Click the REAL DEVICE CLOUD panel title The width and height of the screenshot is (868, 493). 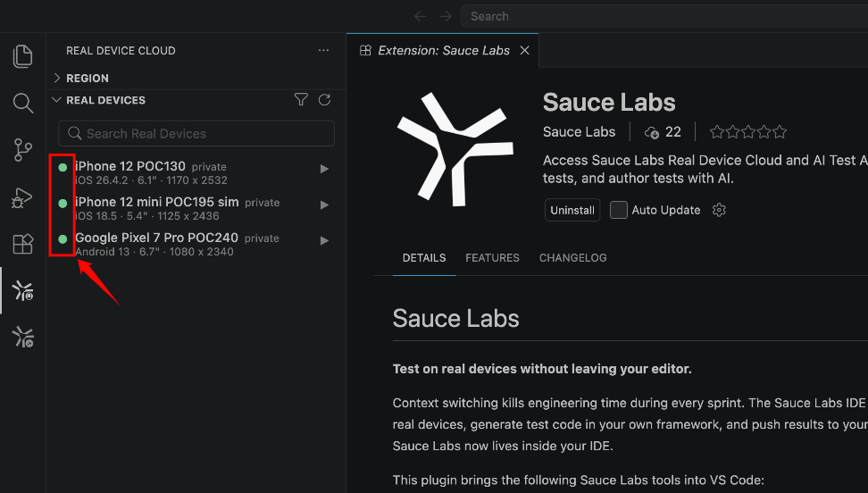click(x=121, y=50)
